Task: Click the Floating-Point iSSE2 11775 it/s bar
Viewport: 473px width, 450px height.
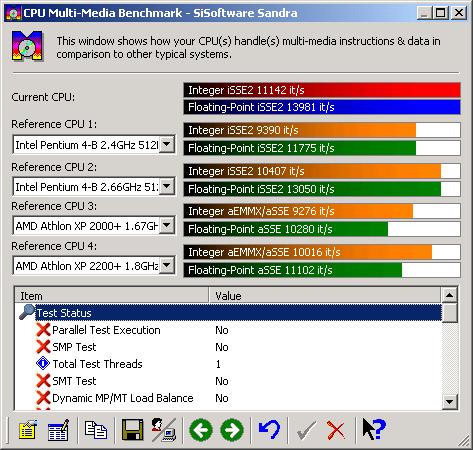Action: pos(322,148)
